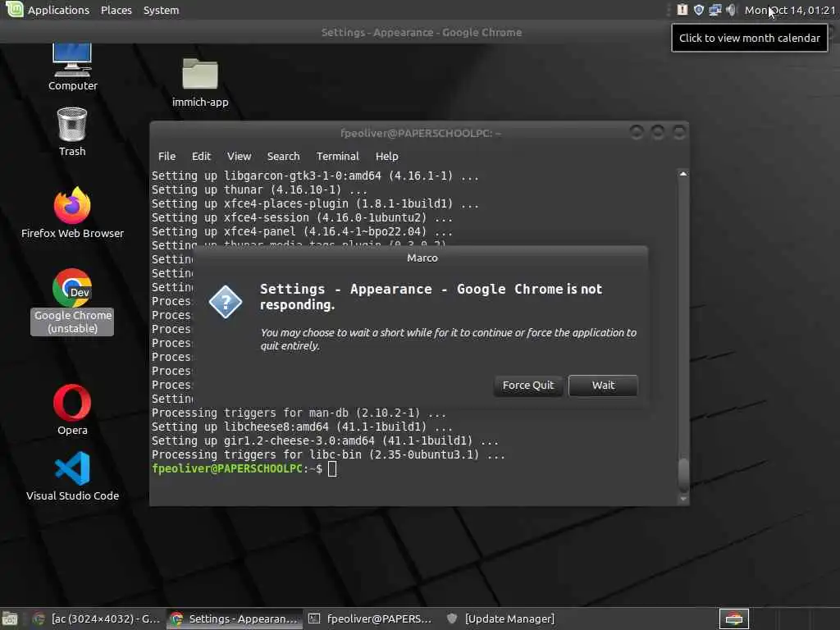
Task: Open the System menu
Action: (x=162, y=10)
